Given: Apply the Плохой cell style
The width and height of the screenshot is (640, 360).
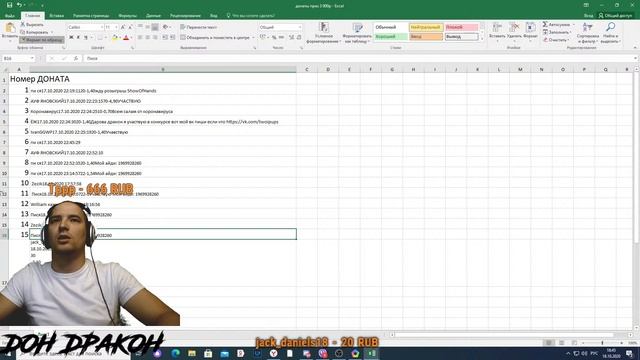Looking at the screenshot, I should pyautogui.click(x=461, y=27).
